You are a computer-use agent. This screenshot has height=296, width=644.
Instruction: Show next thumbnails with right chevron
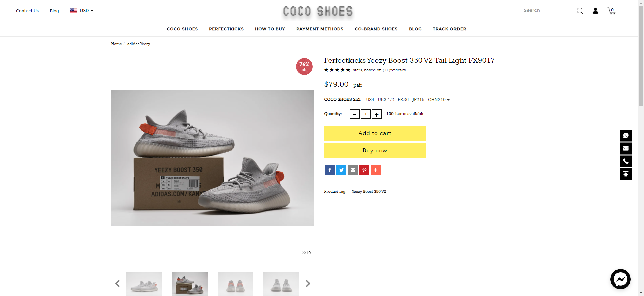coord(308,284)
